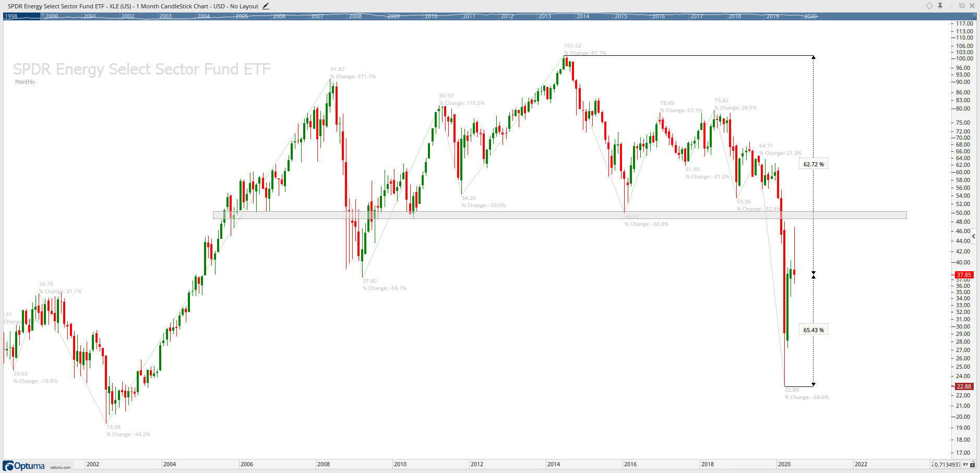Viewport: 980px width, 473px height.
Task: Select the grey horizontal support zone rectangle
Action: (559, 215)
